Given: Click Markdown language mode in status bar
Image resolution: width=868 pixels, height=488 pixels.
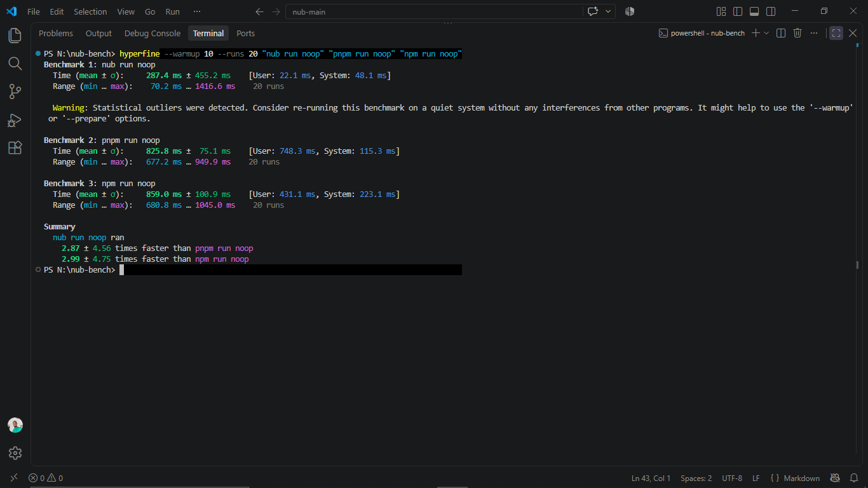Looking at the screenshot, I should point(796,478).
